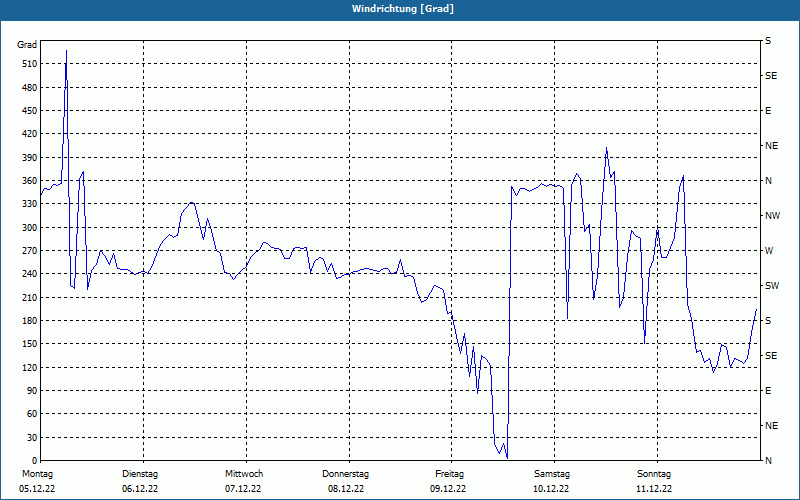Click the chart title "Windrichtung [Grad]"
800x500 pixels.
(403, 9)
